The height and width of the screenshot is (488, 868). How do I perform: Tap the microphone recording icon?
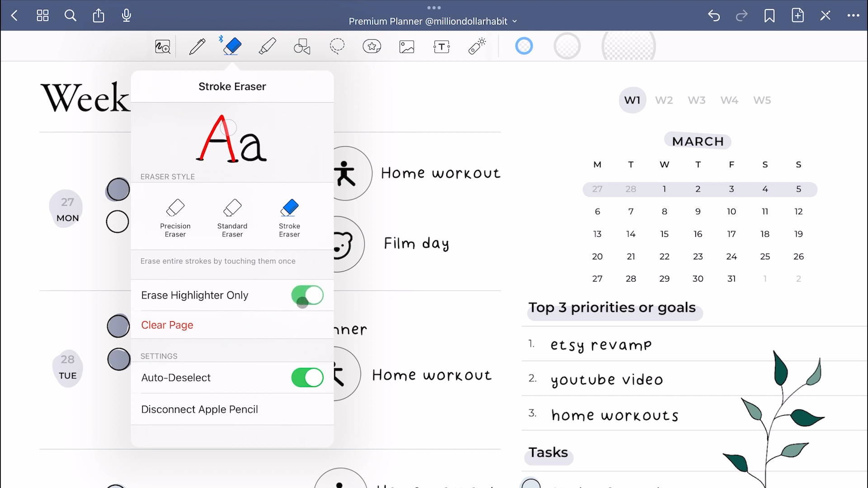click(127, 16)
